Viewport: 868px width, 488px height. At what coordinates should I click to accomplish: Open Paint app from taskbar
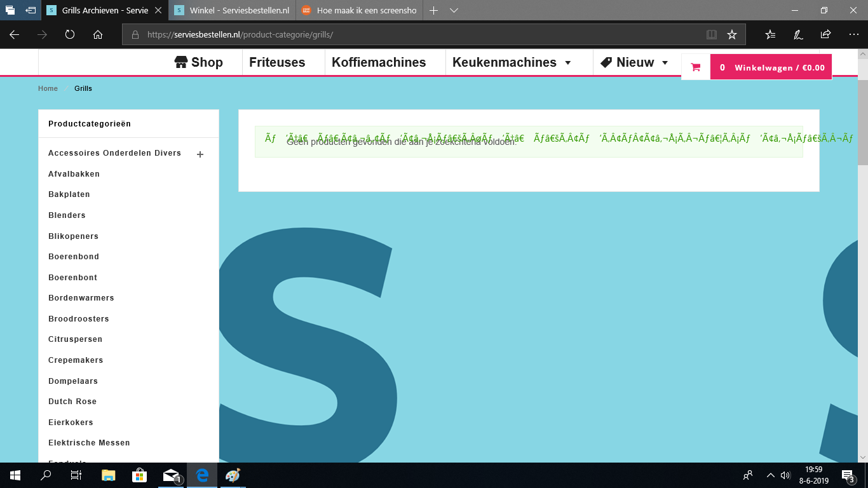pos(233,475)
